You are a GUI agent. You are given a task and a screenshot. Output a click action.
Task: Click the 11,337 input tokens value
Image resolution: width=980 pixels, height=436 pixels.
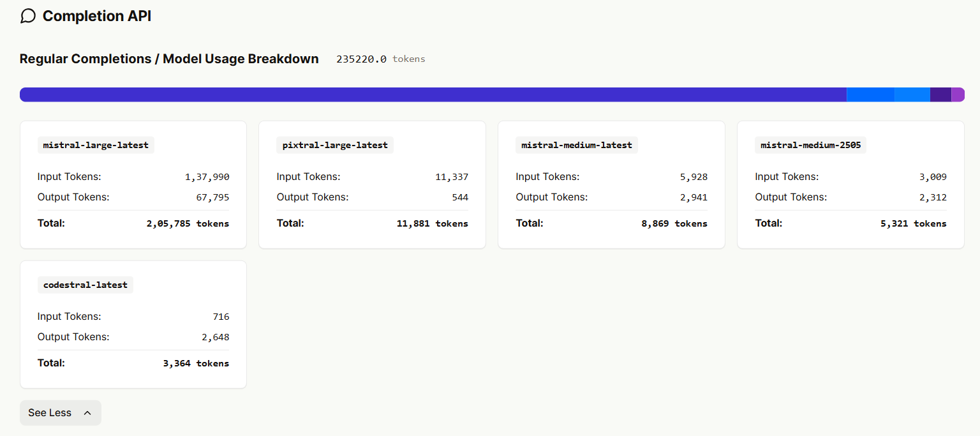[452, 177]
